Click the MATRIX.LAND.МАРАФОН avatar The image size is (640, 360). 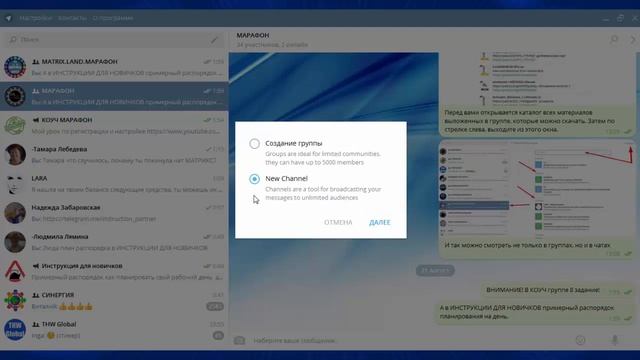pos(15,67)
